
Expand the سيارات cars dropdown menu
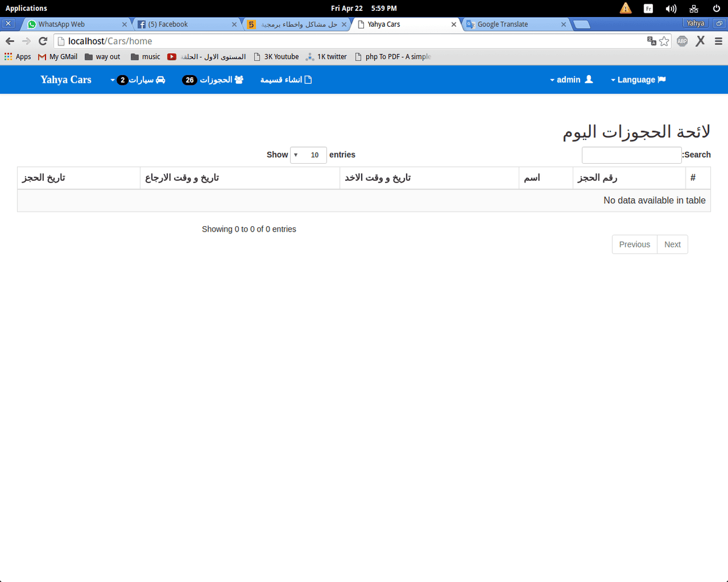138,80
